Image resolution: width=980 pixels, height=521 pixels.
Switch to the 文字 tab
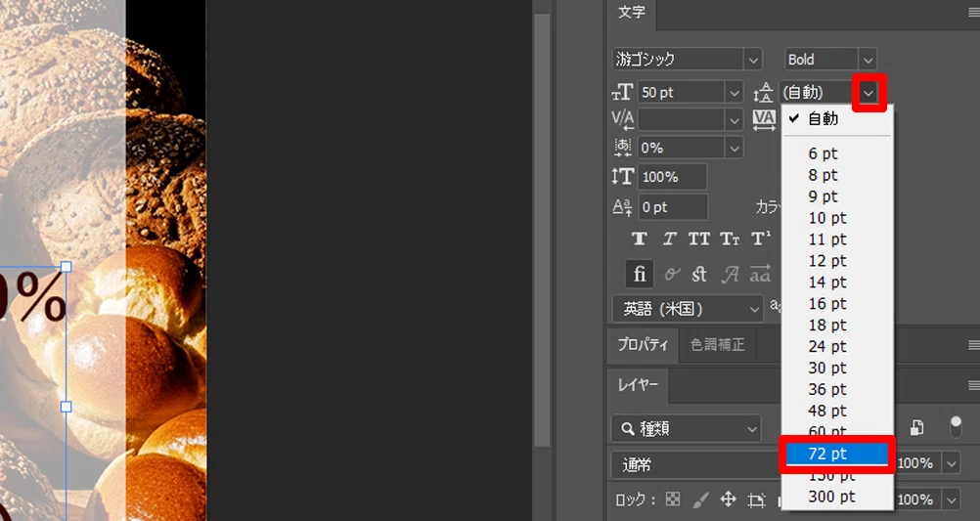pos(631,13)
